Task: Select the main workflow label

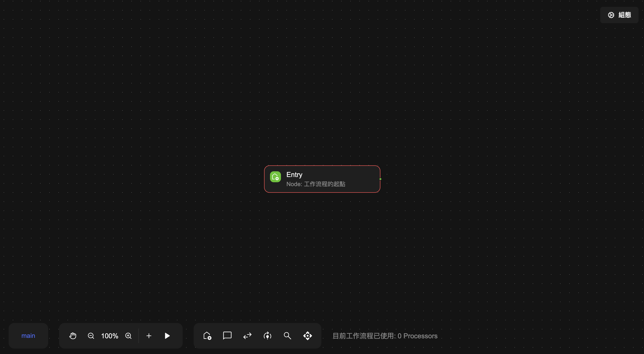Action: (28, 336)
